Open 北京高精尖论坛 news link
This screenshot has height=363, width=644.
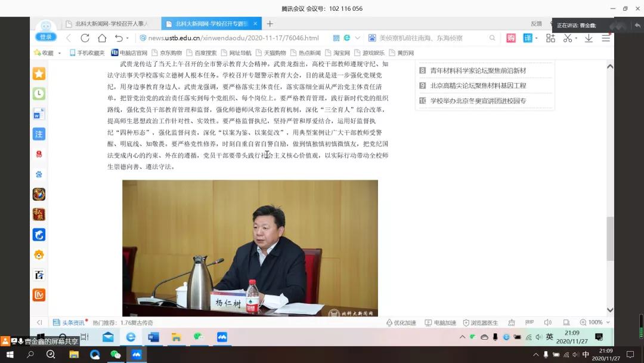(478, 85)
